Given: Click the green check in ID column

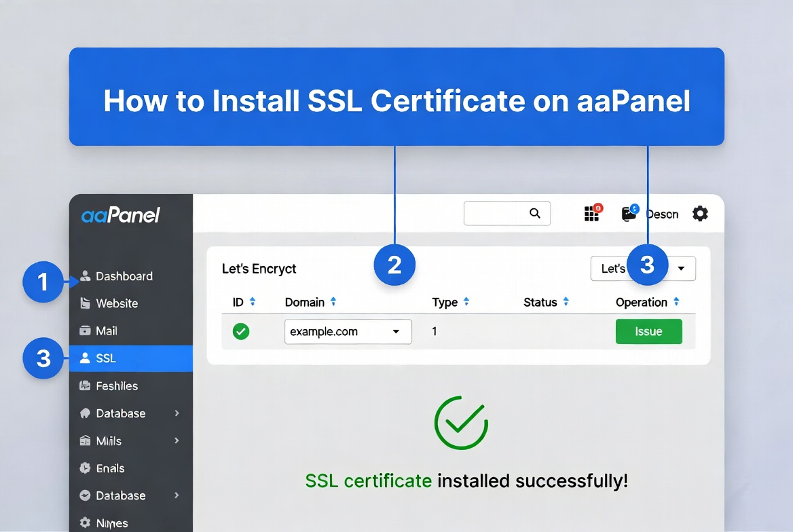Looking at the screenshot, I should (x=241, y=332).
